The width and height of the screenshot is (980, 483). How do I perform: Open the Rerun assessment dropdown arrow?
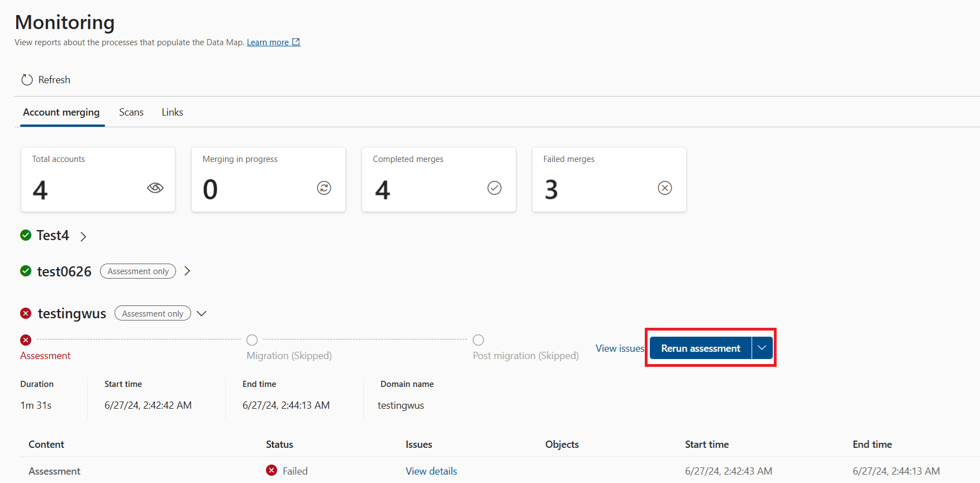(762, 348)
